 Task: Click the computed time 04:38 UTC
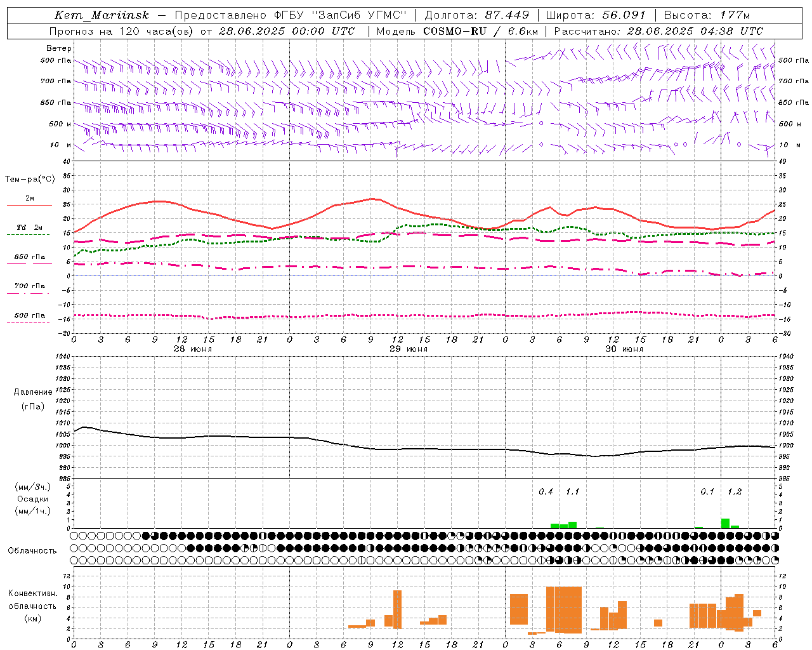click(x=731, y=31)
